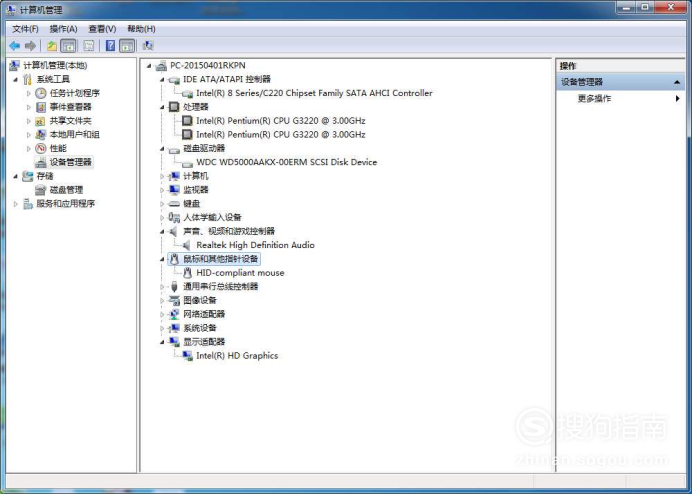Click the 图像设备 icon

(x=174, y=300)
